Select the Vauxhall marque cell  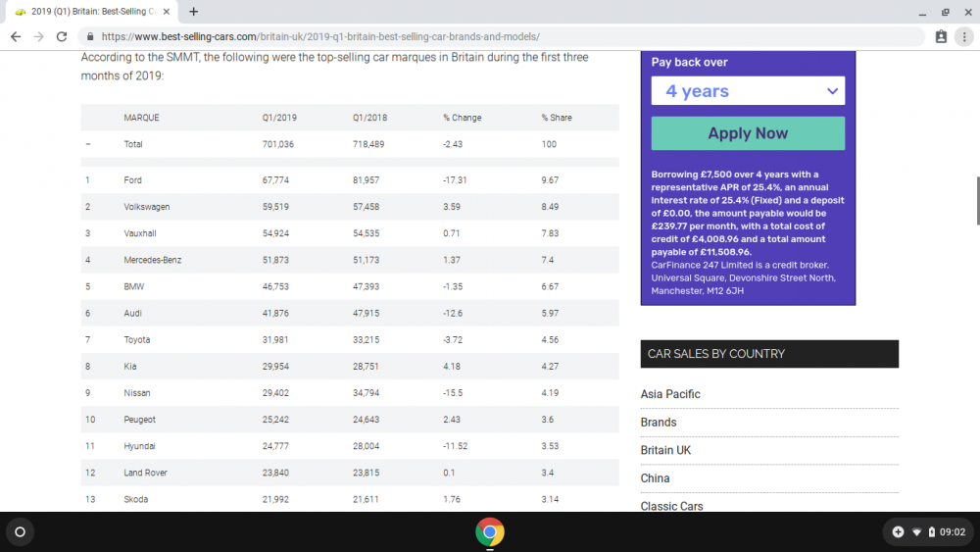pos(140,233)
